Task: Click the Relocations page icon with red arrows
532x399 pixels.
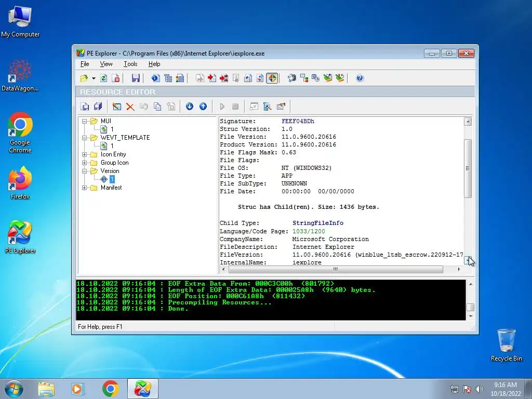Action: point(260,78)
